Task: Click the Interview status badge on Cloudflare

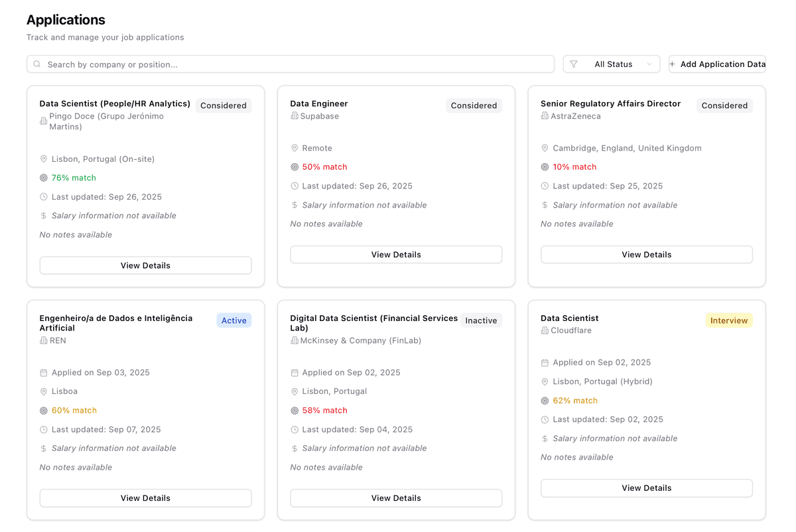Action: (729, 320)
